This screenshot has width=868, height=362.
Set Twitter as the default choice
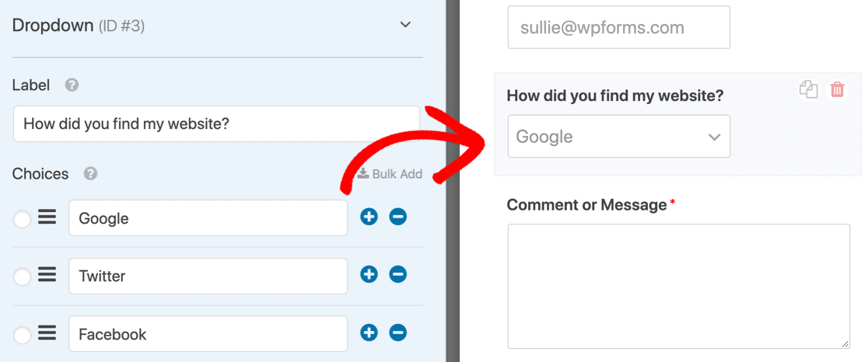pyautogui.click(x=22, y=277)
